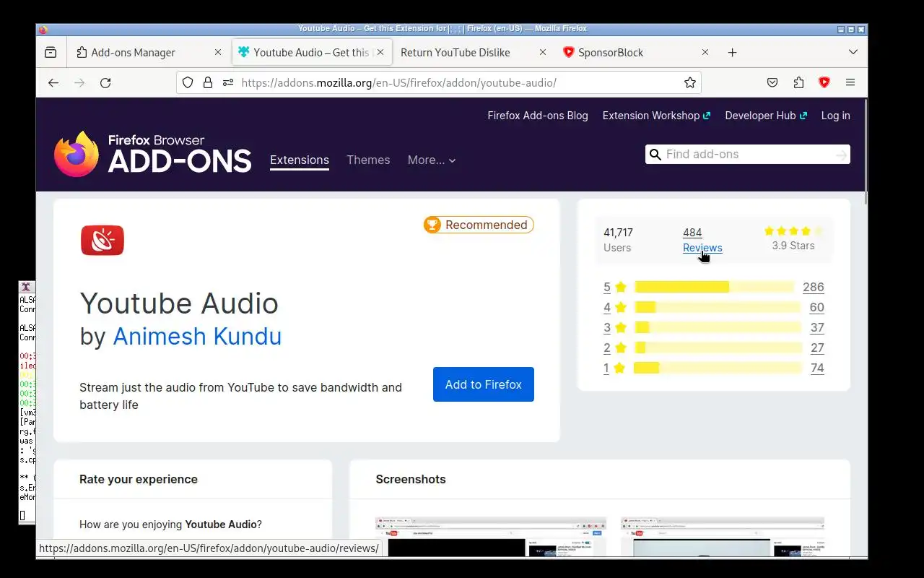Click the 286 five-star count

[x=814, y=287]
